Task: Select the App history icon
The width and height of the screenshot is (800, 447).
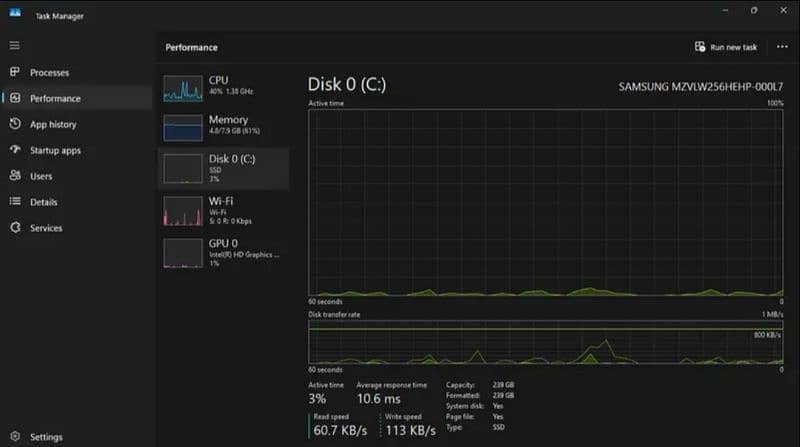Action: 15,124
